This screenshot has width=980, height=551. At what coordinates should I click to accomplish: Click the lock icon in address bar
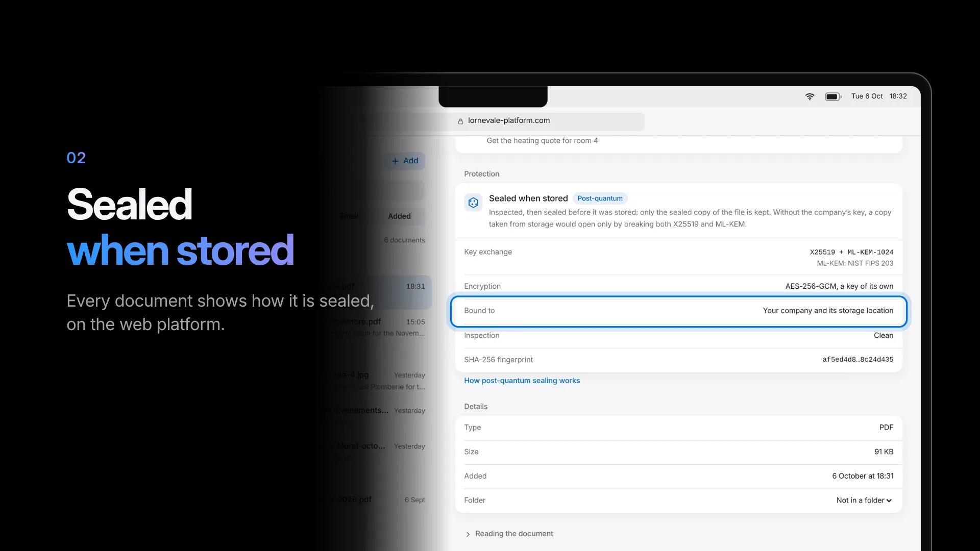coord(460,121)
